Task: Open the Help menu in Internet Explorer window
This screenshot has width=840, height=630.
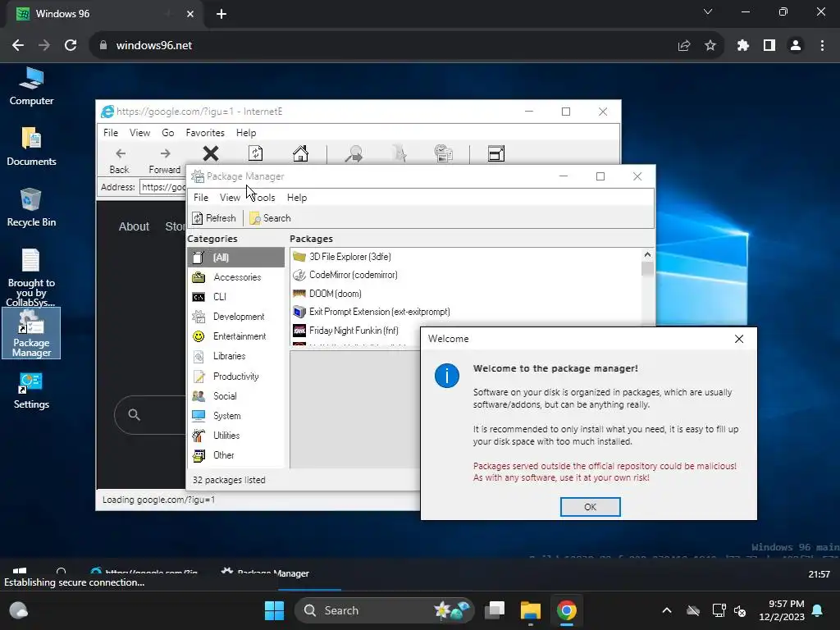Action: click(x=246, y=133)
